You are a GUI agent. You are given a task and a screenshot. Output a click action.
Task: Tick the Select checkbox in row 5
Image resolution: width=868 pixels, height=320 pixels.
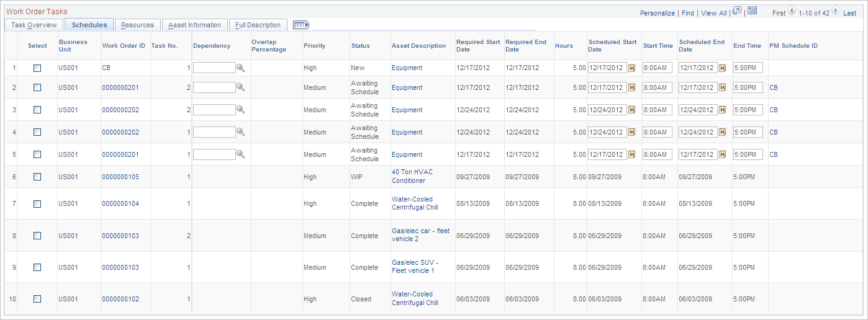click(x=37, y=155)
